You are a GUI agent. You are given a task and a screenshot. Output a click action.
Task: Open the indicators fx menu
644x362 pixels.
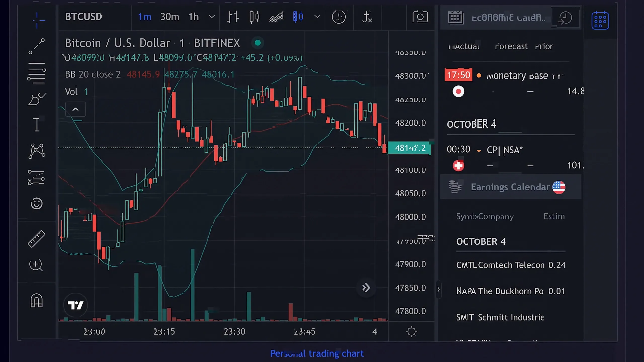367,17
